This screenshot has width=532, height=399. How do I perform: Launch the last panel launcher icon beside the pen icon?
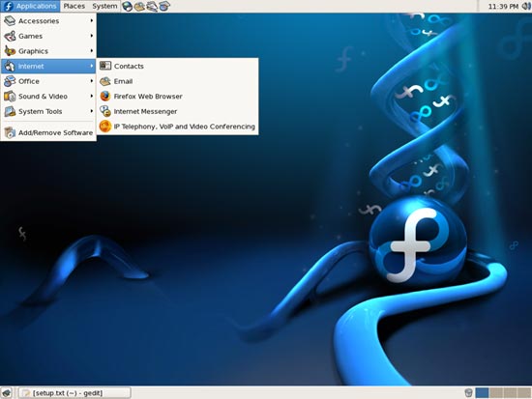(164, 6)
